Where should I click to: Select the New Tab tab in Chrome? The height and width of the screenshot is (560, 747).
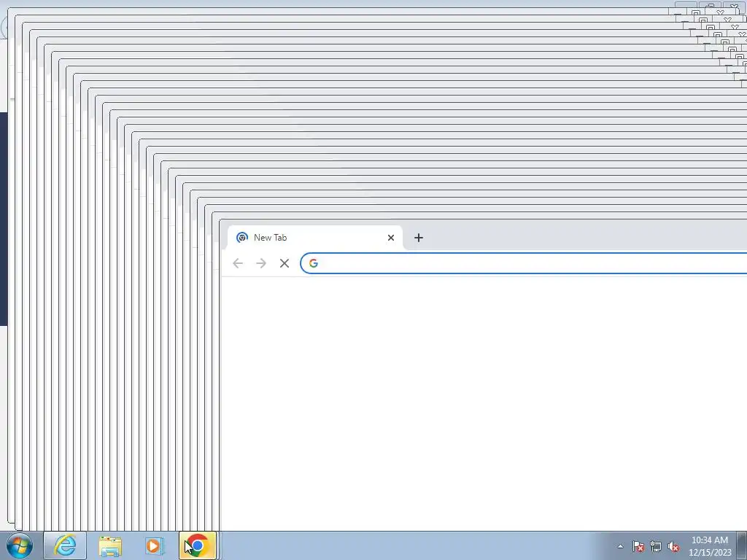[x=315, y=238]
